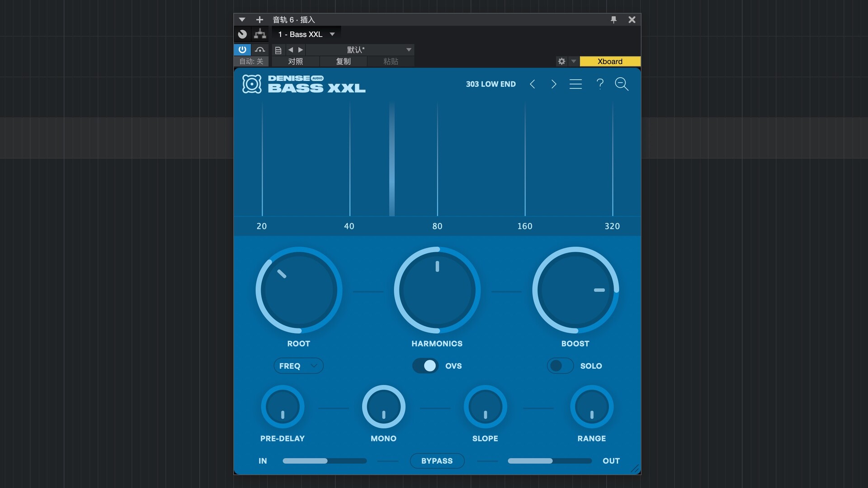Click the 对照 compare item
The height and width of the screenshot is (488, 868).
click(296, 61)
